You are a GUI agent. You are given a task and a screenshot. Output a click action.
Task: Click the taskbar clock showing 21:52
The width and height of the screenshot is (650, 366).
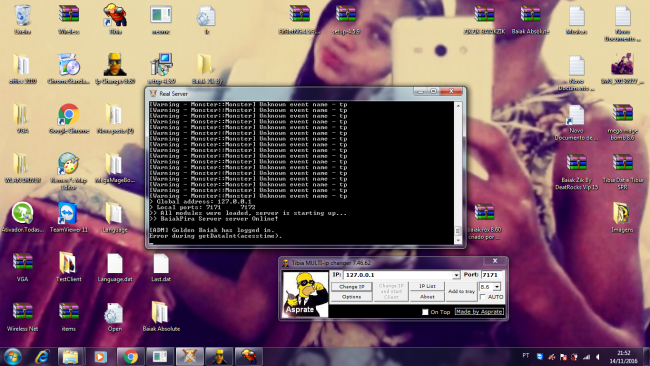[623, 357]
